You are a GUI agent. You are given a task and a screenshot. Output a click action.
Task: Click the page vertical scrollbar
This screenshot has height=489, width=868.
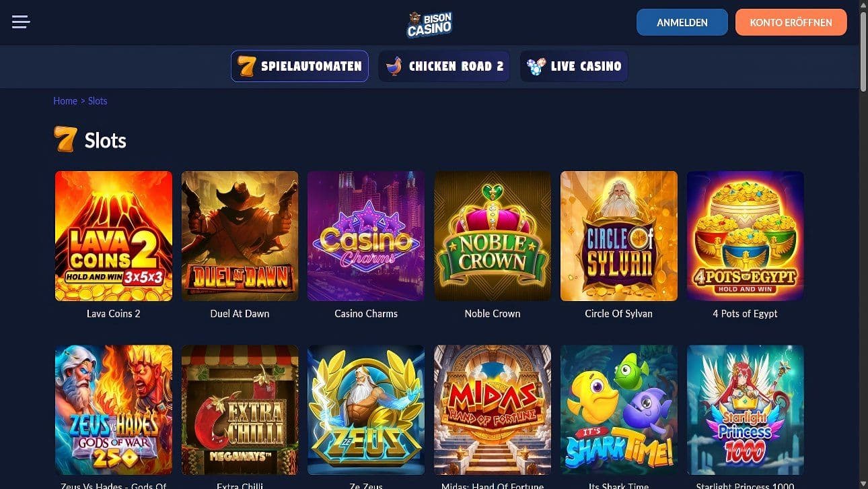click(863, 244)
